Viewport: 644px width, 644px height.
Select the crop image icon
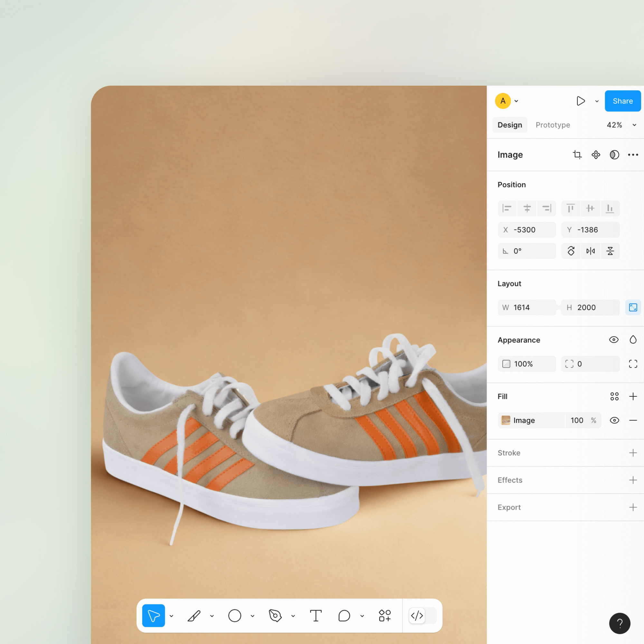coord(577,155)
